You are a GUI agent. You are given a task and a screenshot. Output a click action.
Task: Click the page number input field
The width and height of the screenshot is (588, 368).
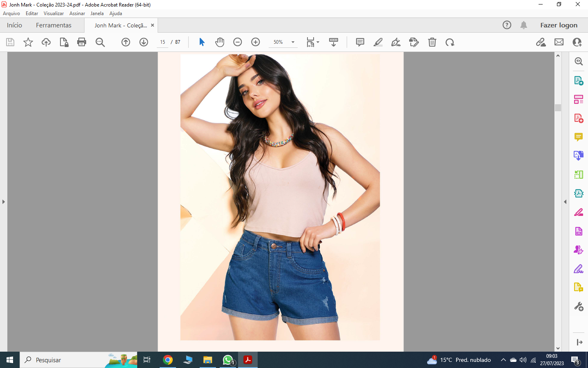click(163, 42)
